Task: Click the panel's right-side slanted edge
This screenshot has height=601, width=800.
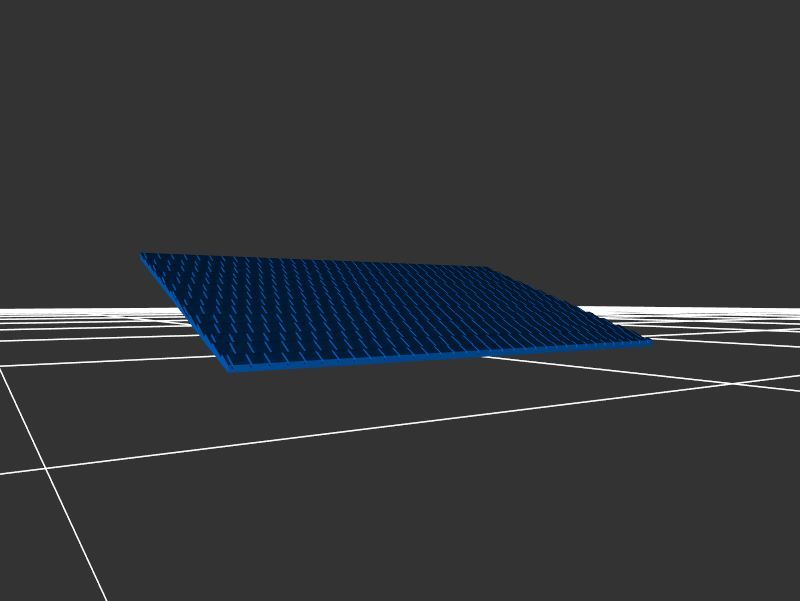Action: click(x=568, y=304)
